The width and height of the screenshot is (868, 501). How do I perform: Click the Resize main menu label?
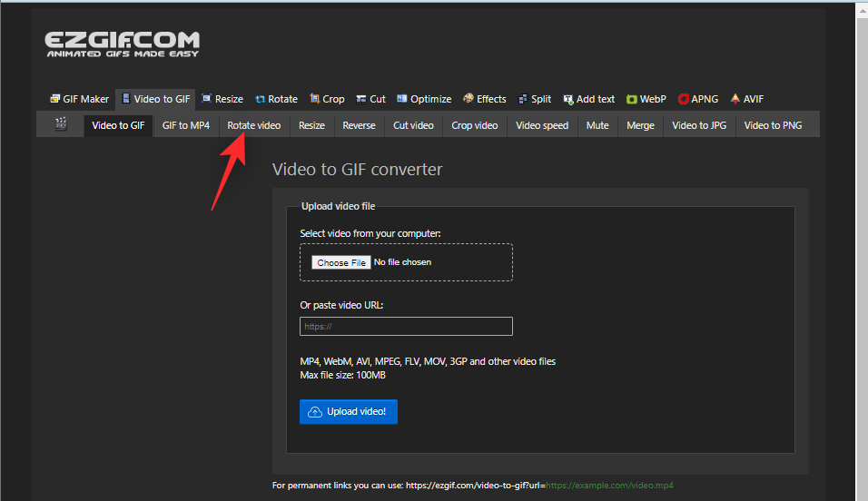[229, 99]
